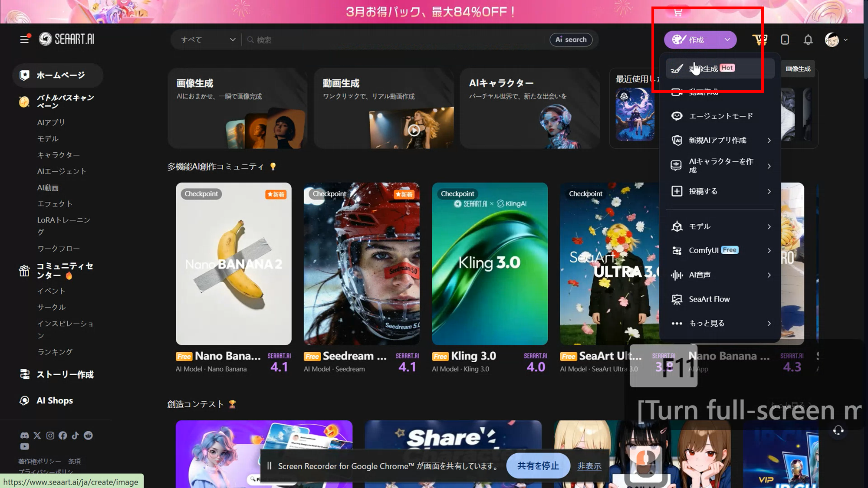Click the TikTok social icon
This screenshot has width=868, height=488.
[x=76, y=435]
